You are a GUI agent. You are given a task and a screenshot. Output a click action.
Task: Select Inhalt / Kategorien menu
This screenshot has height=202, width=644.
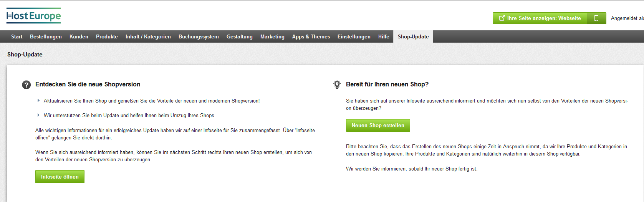coord(148,36)
